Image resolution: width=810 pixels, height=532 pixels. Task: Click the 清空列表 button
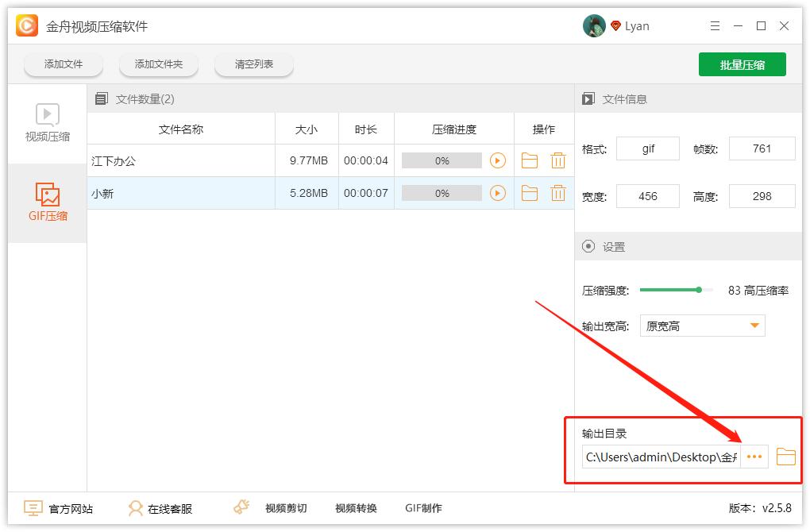253,64
